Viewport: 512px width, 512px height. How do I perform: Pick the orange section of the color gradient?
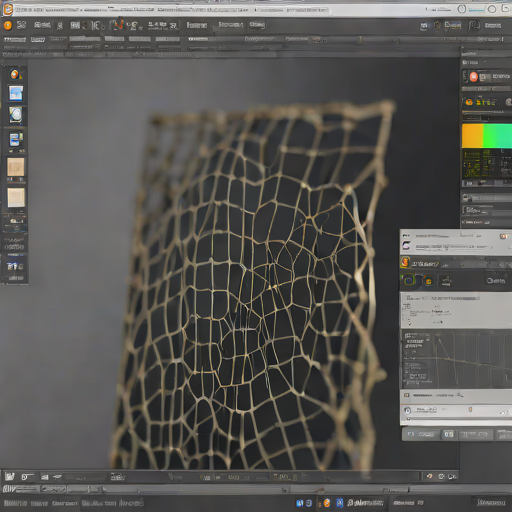tap(472, 136)
